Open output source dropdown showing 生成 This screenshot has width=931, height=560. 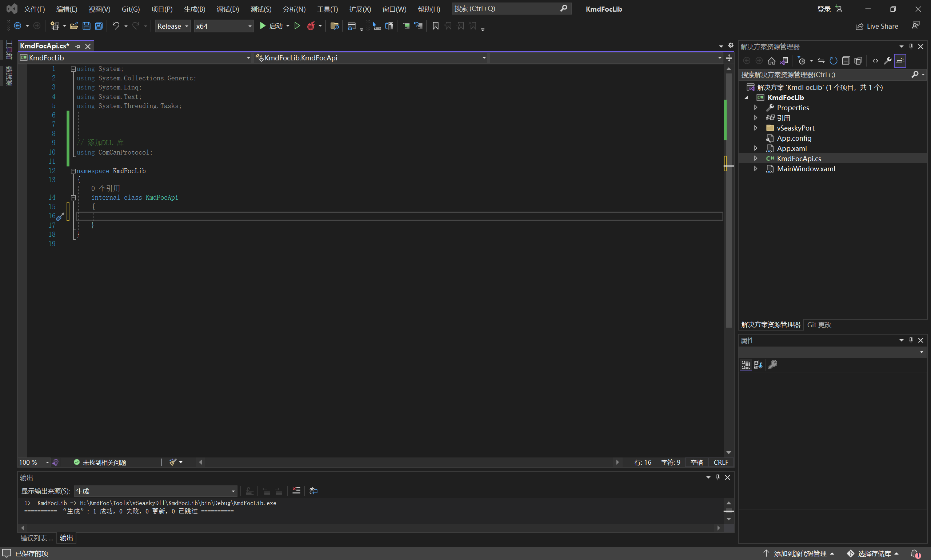pyautogui.click(x=155, y=491)
